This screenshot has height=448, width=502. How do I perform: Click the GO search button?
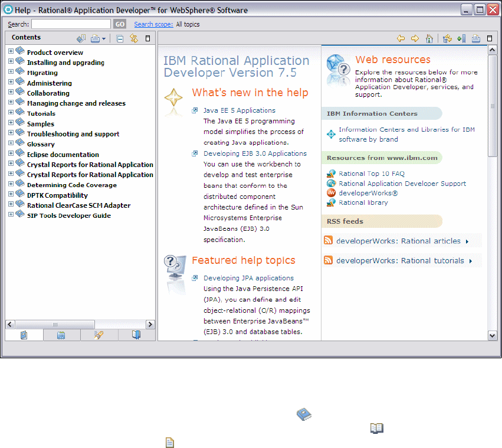coord(120,24)
